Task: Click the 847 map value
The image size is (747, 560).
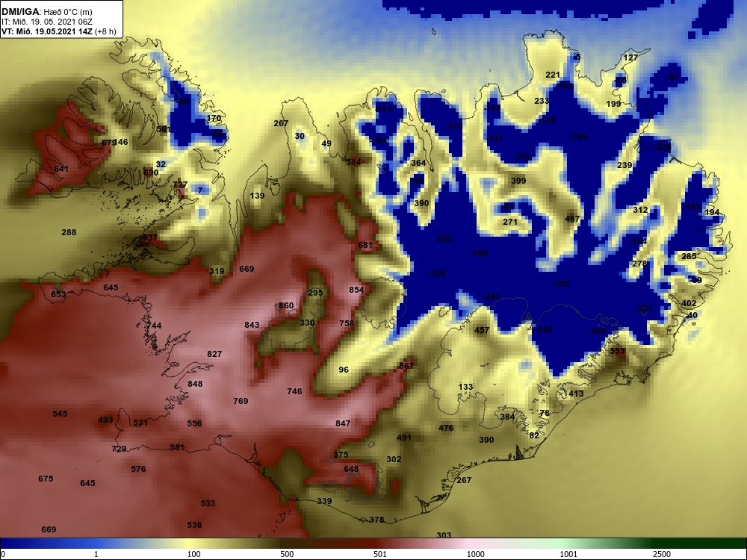Action: pyautogui.click(x=343, y=423)
